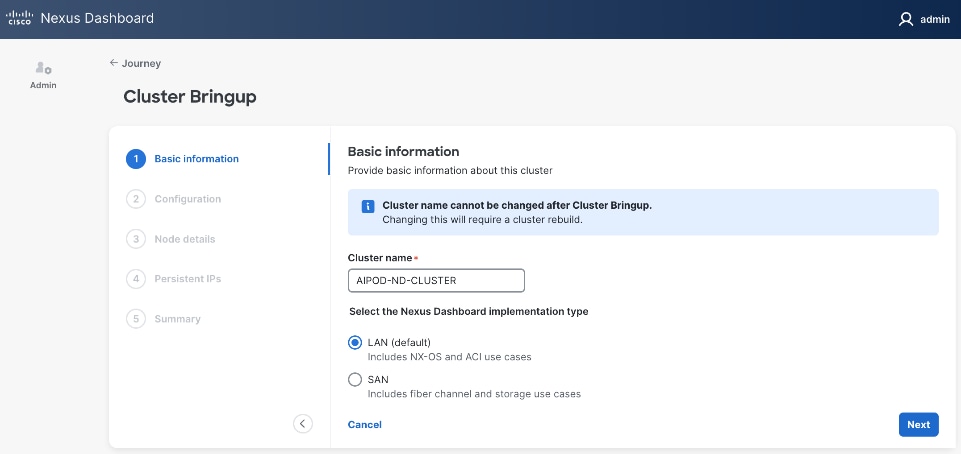Image resolution: width=961 pixels, height=454 pixels.
Task: Click the Cisco logo in header
Action: [19, 18]
